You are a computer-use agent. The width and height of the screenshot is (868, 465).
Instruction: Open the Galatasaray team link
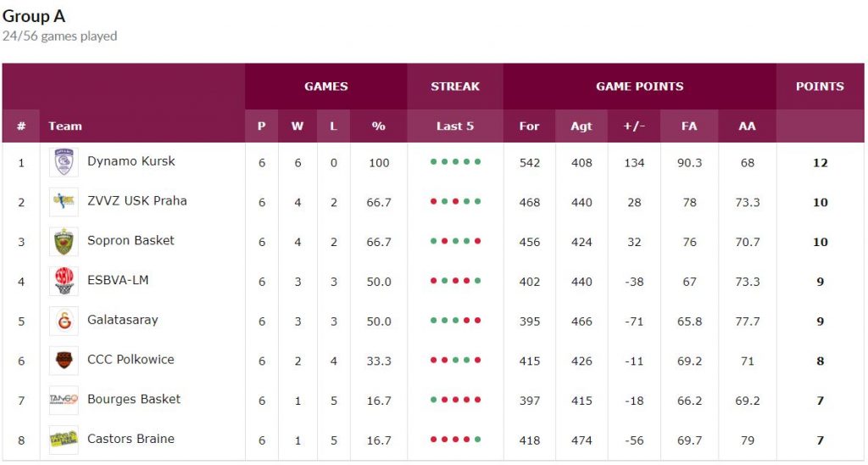(x=122, y=320)
